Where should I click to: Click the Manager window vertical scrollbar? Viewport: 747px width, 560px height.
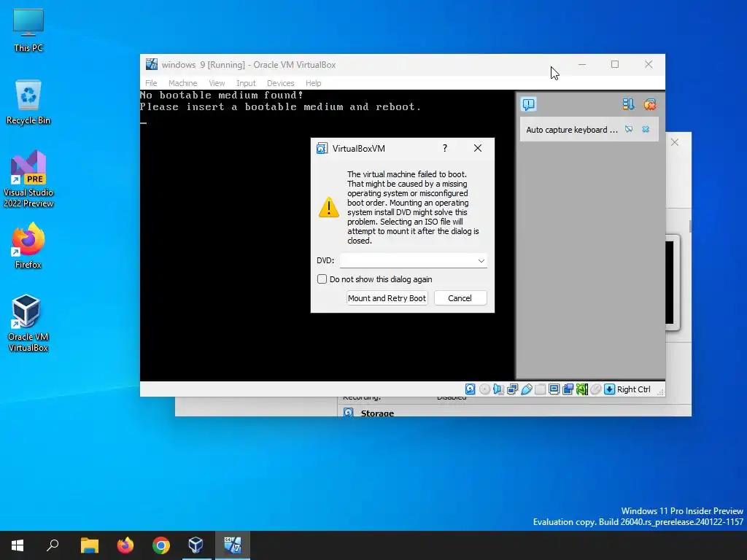tap(690, 226)
